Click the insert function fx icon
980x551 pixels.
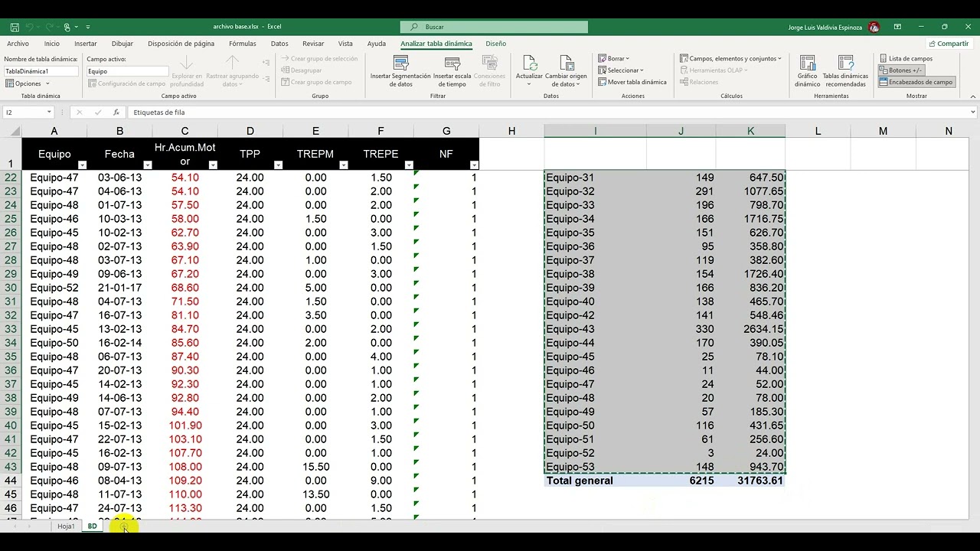(116, 112)
